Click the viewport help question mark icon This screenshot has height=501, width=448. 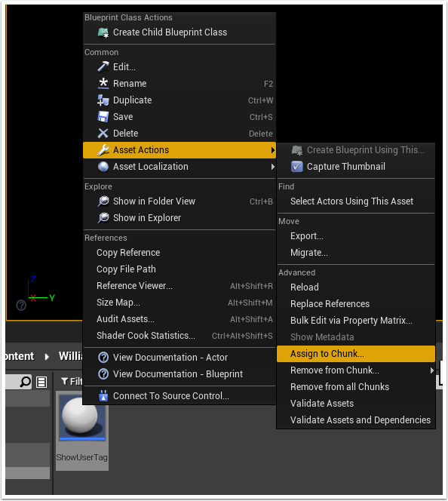click(x=21, y=305)
